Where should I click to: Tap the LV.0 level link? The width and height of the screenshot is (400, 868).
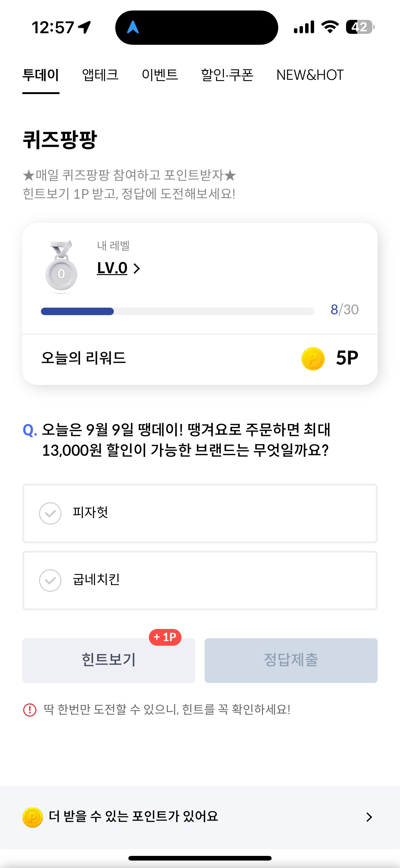112,268
